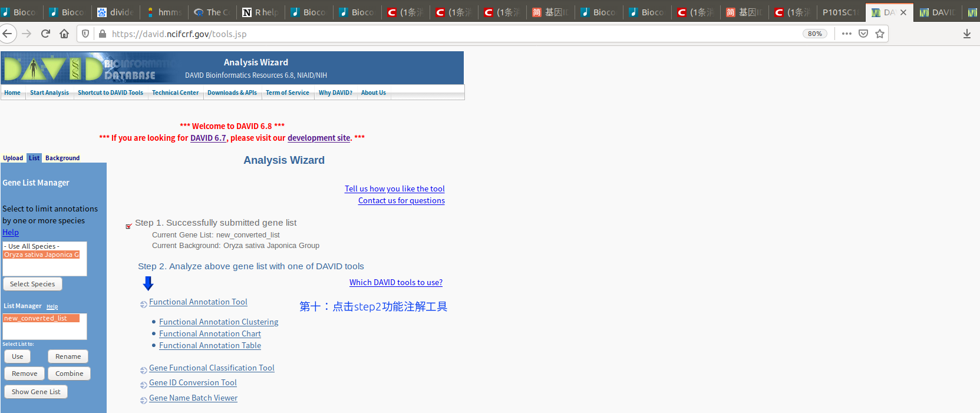Click the arrow icon beside Gene Functional Classification Tool

coord(143,371)
